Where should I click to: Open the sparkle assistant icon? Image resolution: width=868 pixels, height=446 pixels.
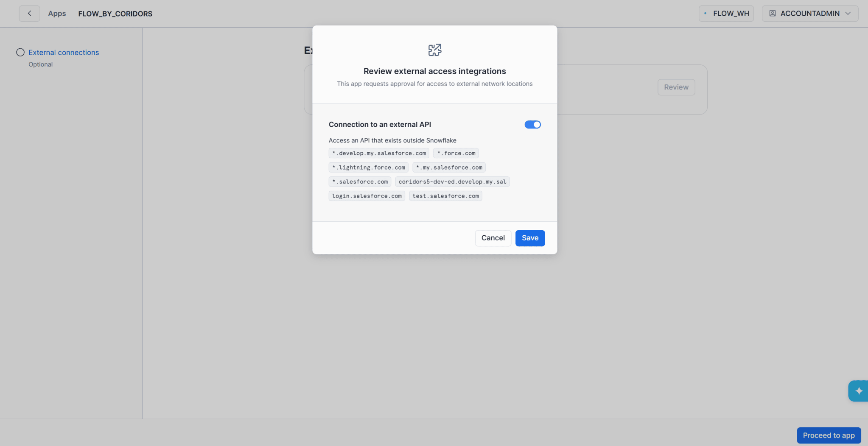(x=858, y=391)
